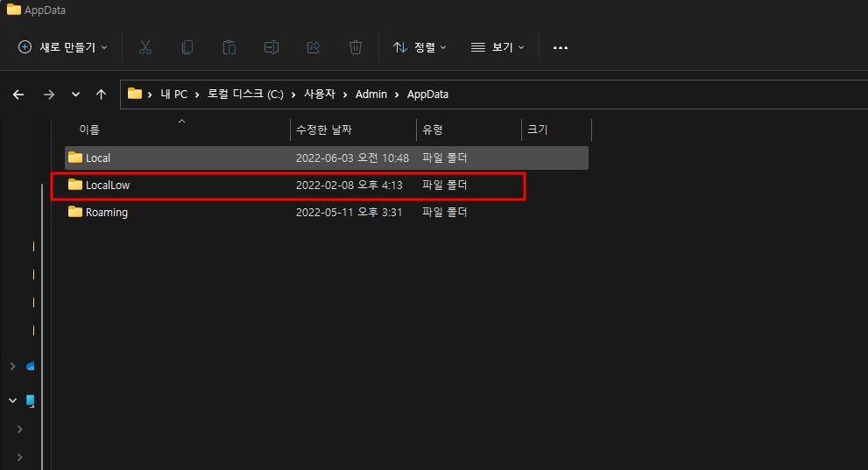Click the OneDrive cloud icon in sidebar
868x470 pixels.
(31, 366)
